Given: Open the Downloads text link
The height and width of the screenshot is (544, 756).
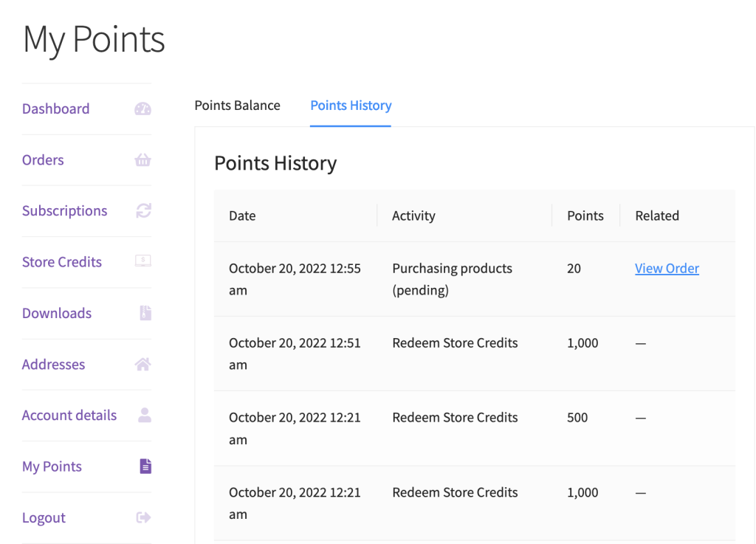Looking at the screenshot, I should 57,313.
